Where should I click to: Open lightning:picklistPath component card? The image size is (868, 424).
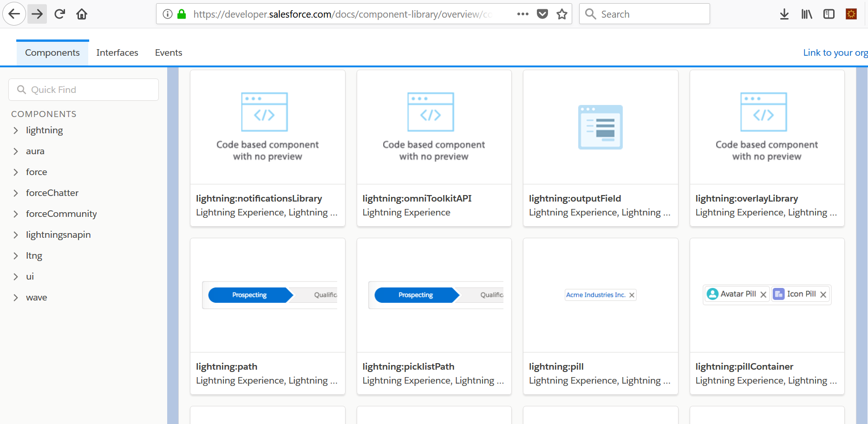click(434, 316)
